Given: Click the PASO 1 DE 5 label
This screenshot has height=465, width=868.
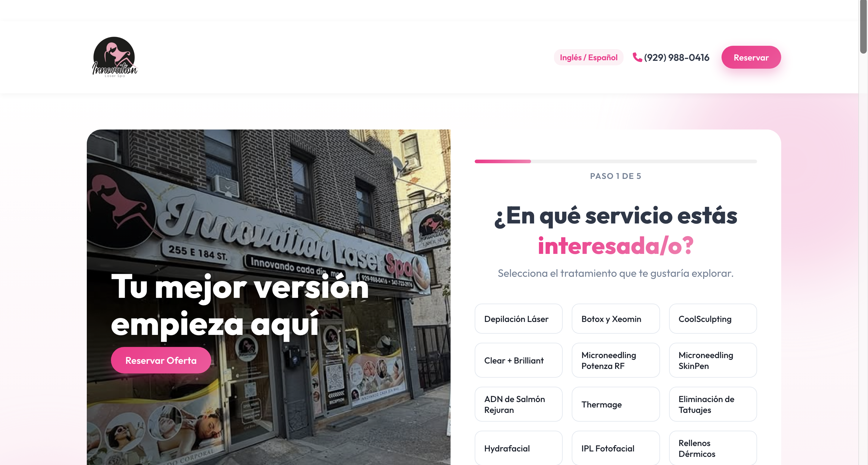Looking at the screenshot, I should point(616,176).
